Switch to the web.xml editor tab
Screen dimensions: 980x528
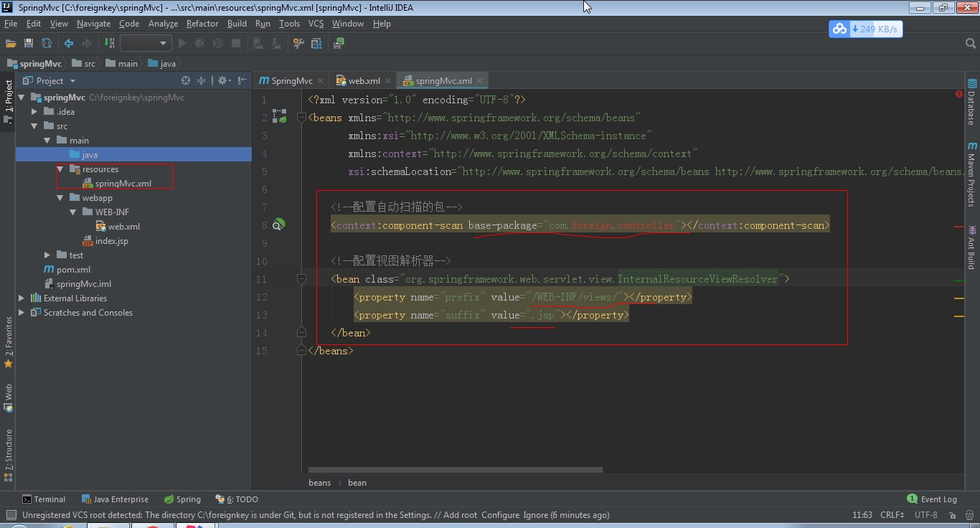364,81
